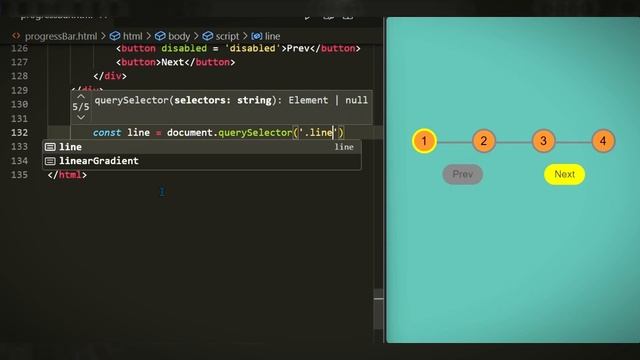The height and width of the screenshot is (360, 640).
Task: Click editor vertical scrollbar thumb
Action: pyautogui.click(x=378, y=309)
